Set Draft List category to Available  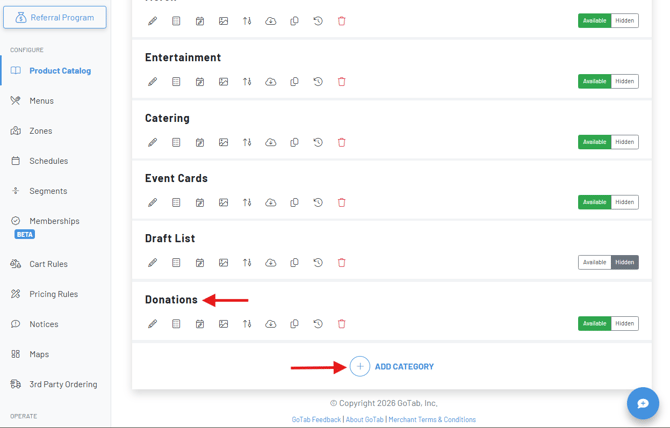595,263
